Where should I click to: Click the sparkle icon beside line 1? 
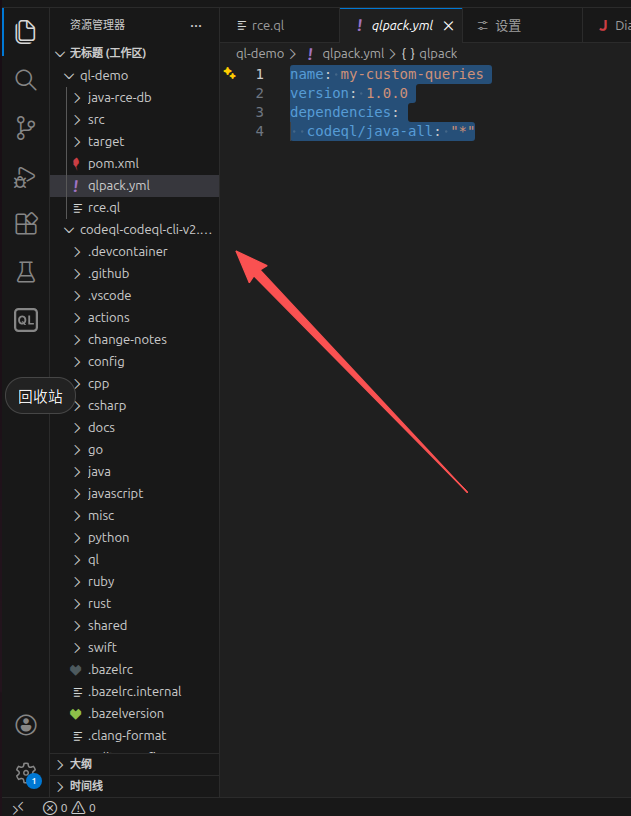tap(230, 73)
